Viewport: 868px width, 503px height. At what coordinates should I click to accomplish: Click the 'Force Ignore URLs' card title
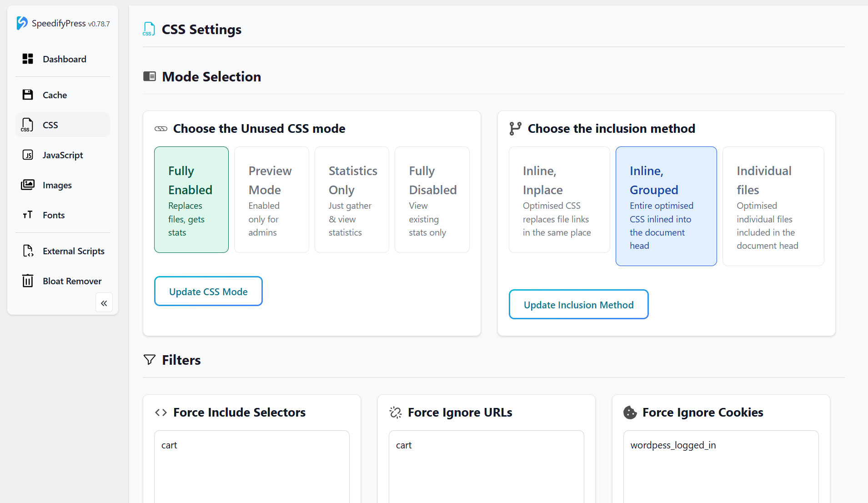pyautogui.click(x=460, y=412)
